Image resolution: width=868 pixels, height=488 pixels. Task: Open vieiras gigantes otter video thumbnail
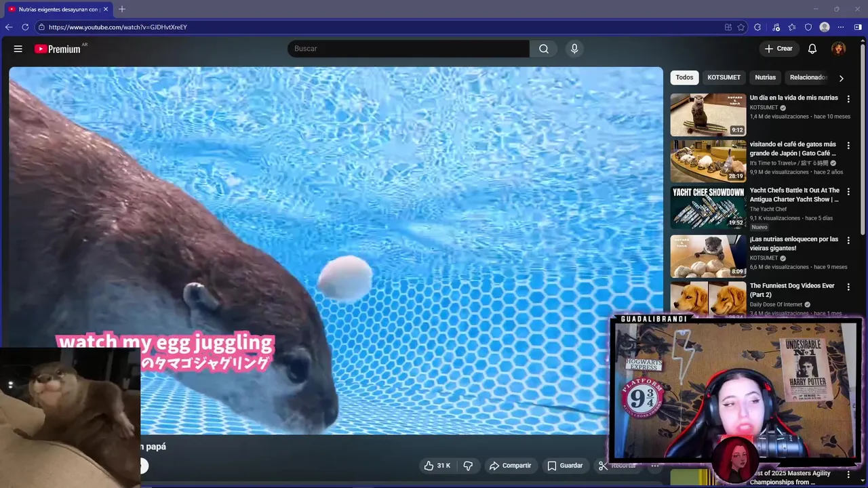708,256
